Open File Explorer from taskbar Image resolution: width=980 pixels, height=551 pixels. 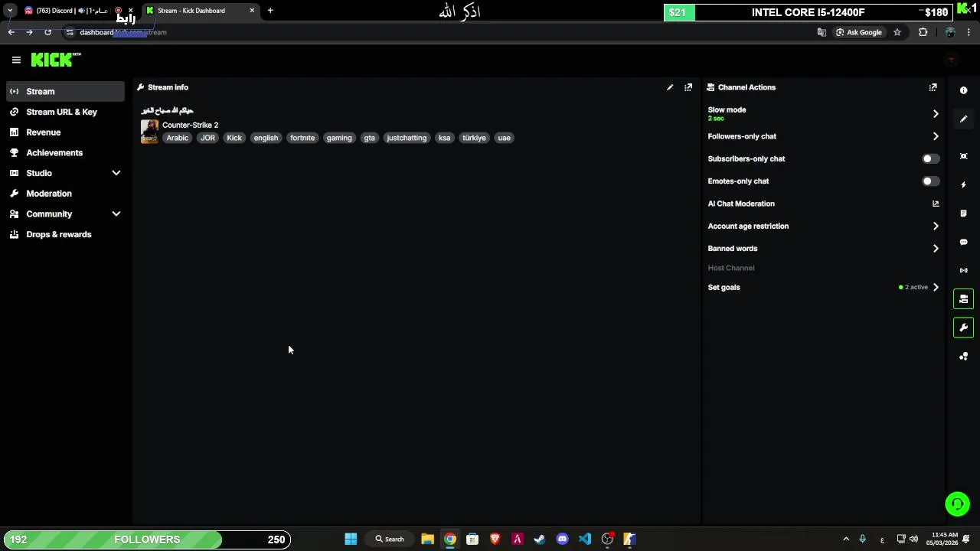point(428,539)
